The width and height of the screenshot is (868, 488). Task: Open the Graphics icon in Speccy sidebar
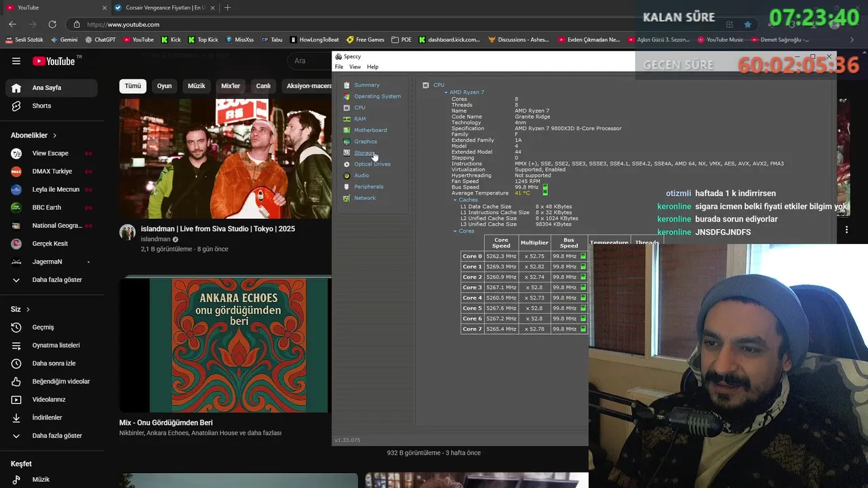click(347, 142)
